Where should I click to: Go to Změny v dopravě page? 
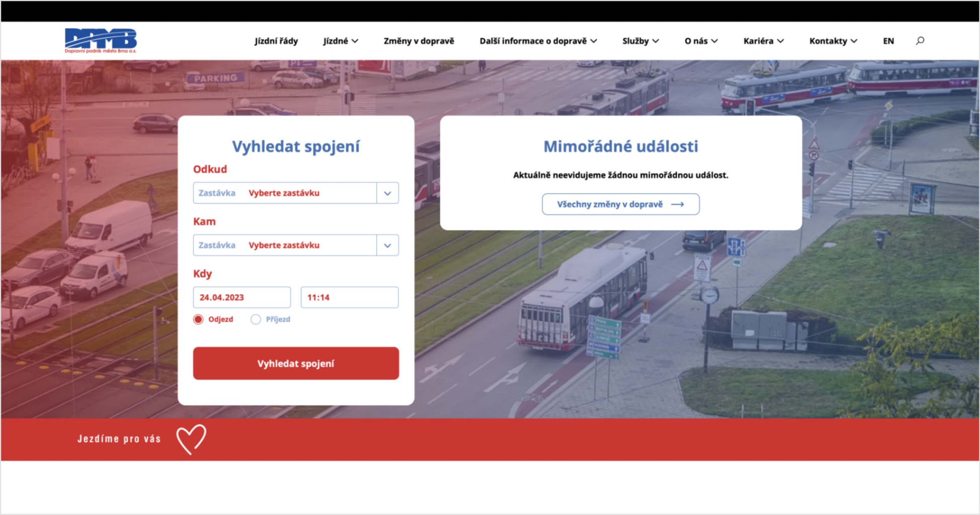coord(419,41)
